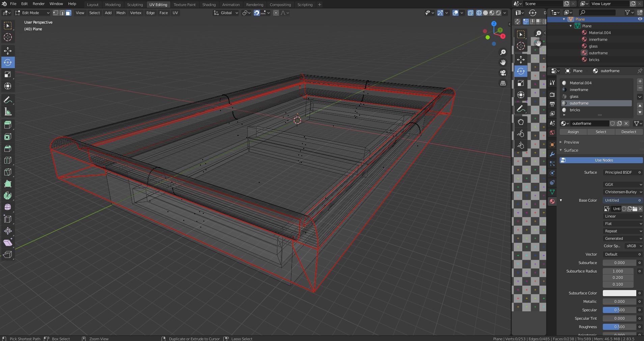Viewport: 644px width, 341px height.
Task: Activate the Shrink/Fatten tool
Action: pyautogui.click(x=8, y=231)
